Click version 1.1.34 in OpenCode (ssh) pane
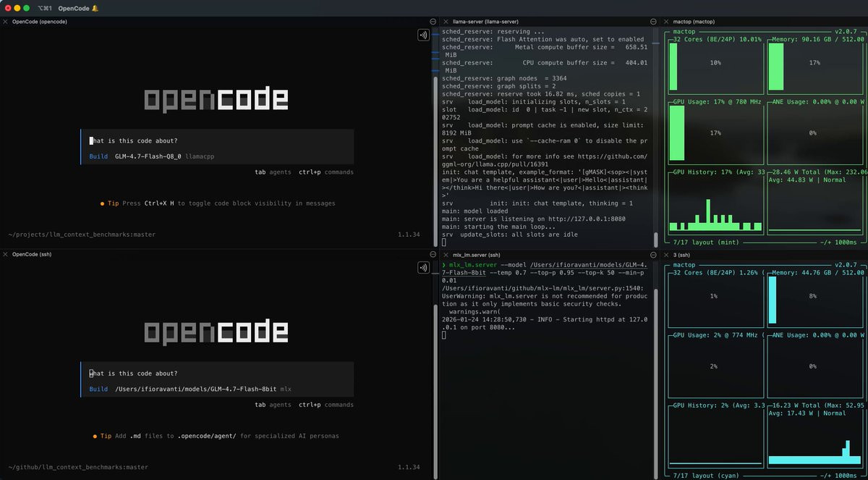 coord(409,468)
